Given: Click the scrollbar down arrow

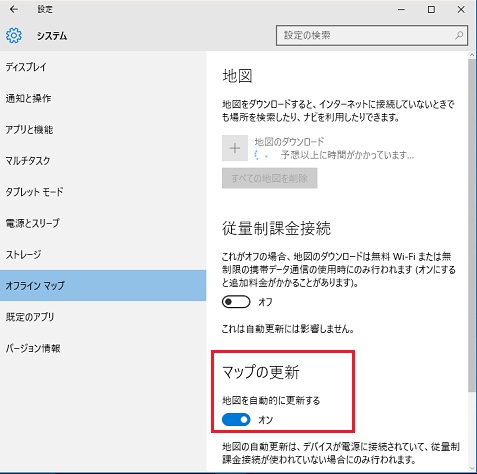Looking at the screenshot, I should pos(472,468).
